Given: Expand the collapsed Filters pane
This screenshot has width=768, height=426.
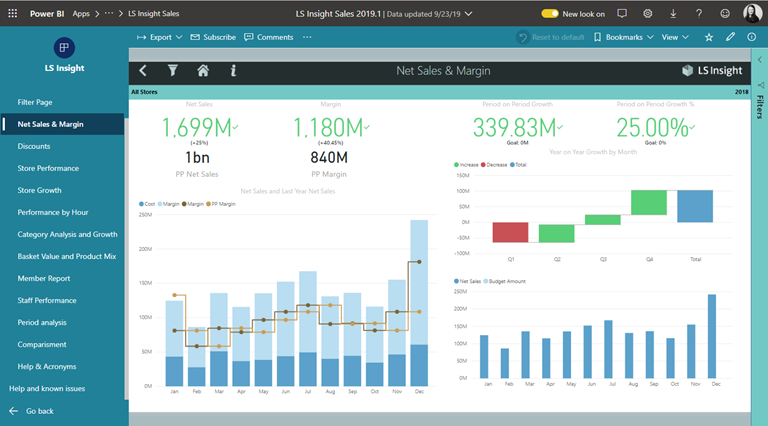Looking at the screenshot, I should [759, 107].
